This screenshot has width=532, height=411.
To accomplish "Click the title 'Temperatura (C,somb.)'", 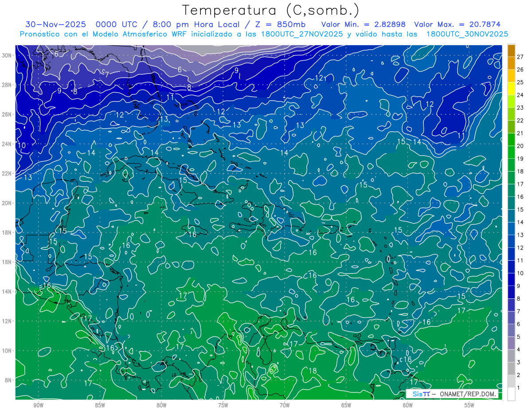I will pyautogui.click(x=271, y=10).
